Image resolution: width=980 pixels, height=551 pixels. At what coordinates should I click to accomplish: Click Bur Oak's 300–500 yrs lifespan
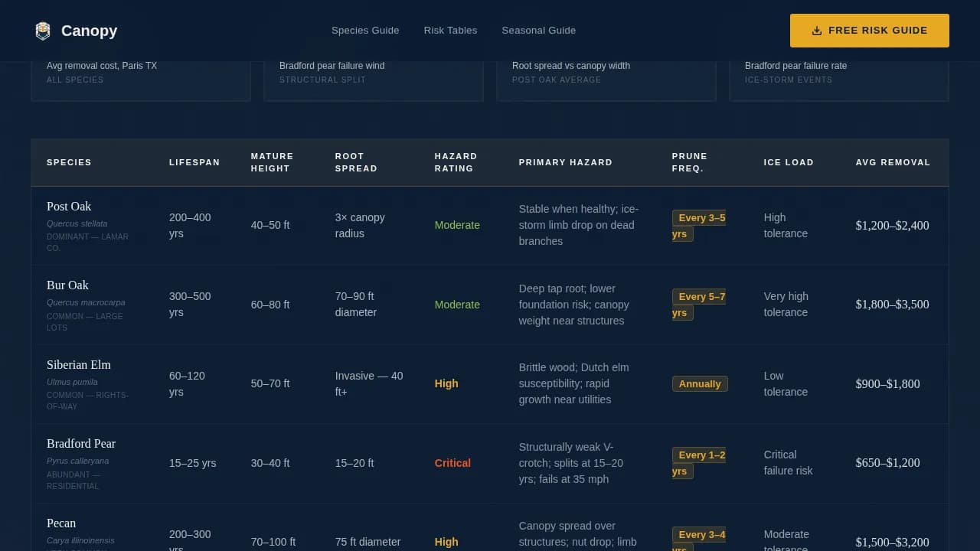[190, 305]
